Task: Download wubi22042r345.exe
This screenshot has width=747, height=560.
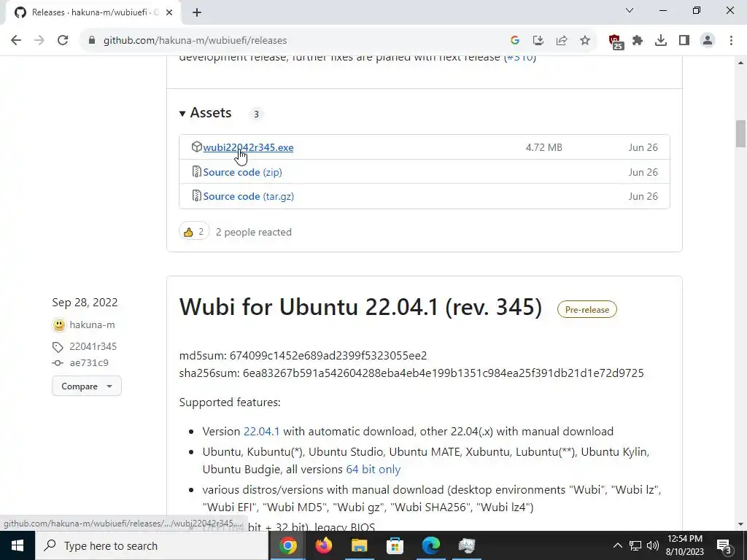Action: [248, 147]
